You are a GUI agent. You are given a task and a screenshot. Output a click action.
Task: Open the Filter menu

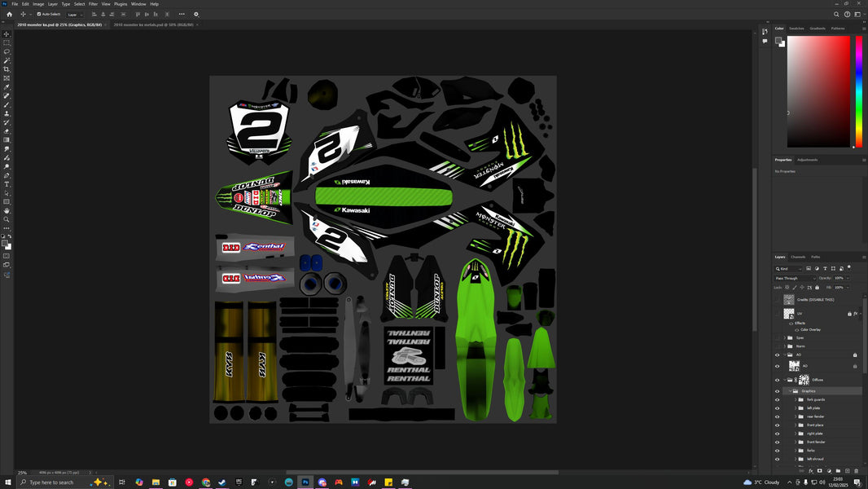93,3
